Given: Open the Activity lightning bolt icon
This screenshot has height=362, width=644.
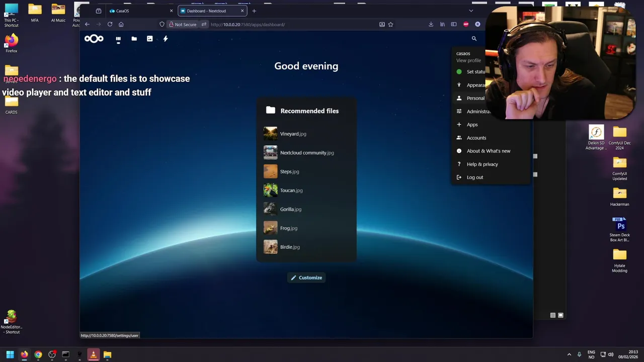Looking at the screenshot, I should (165, 39).
